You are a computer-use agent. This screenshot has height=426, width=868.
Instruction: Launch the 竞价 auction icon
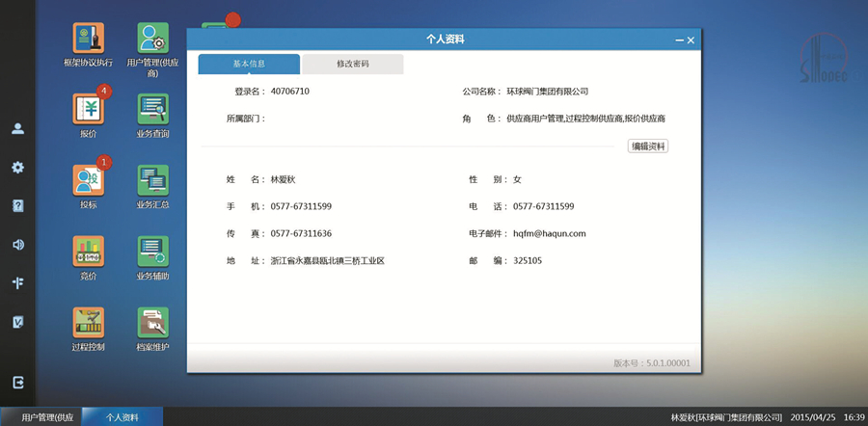pyautogui.click(x=89, y=251)
